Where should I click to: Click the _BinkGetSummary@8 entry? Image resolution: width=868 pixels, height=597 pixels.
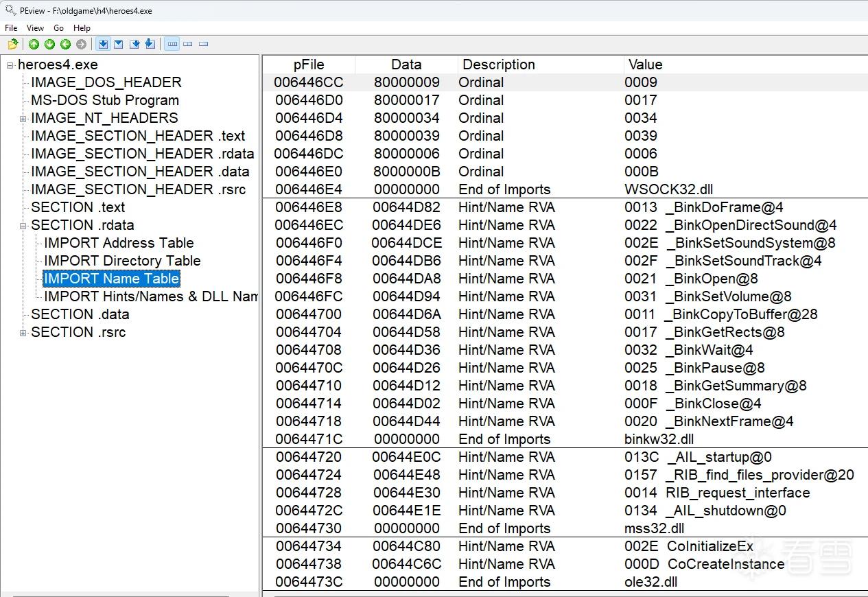point(736,386)
